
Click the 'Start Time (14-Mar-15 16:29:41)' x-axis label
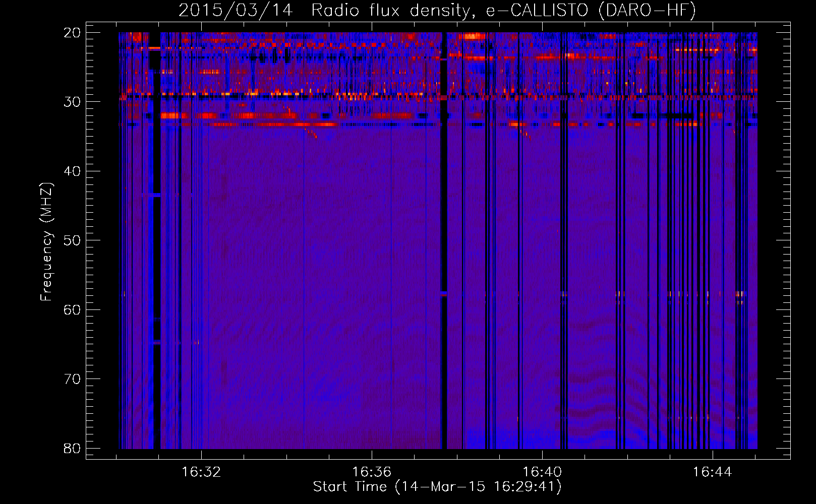click(437, 487)
